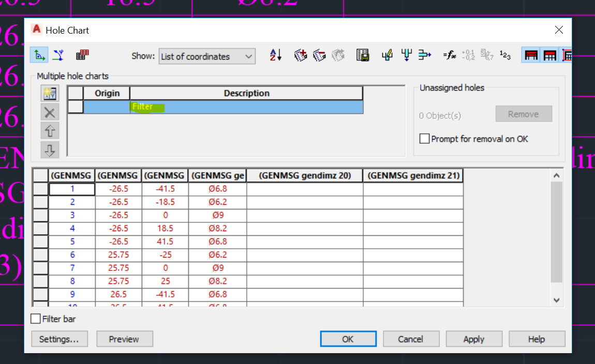The height and width of the screenshot is (364, 595).
Task: Create a new hole chart in Multiple hole charts
Action: tap(49, 93)
